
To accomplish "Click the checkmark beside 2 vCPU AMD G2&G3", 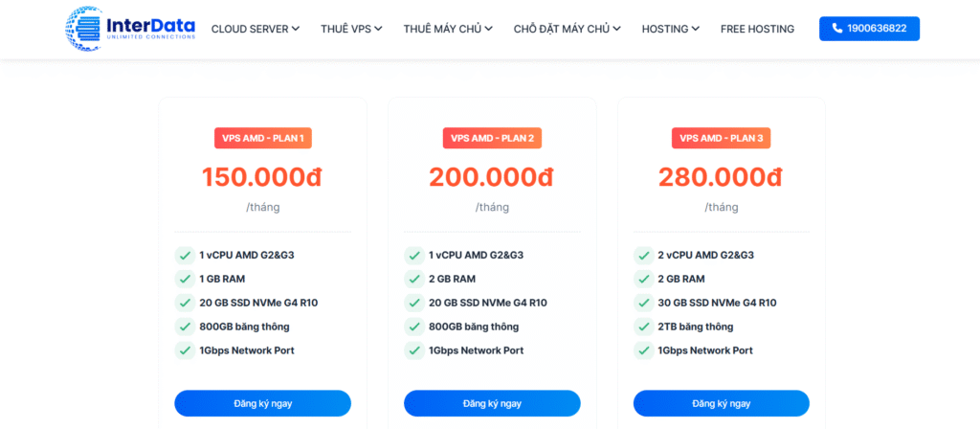I will pyautogui.click(x=643, y=255).
